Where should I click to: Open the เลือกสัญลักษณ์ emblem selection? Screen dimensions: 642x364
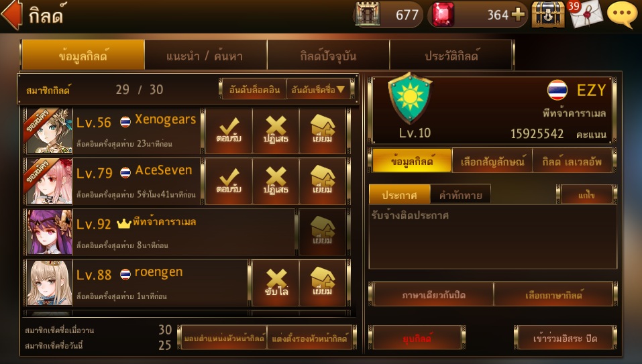pyautogui.click(x=492, y=161)
